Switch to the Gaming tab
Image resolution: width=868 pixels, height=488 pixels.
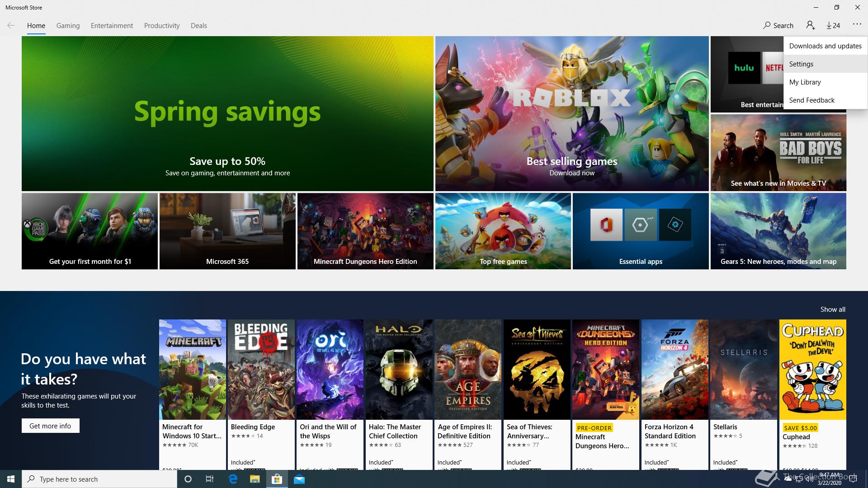tap(68, 26)
